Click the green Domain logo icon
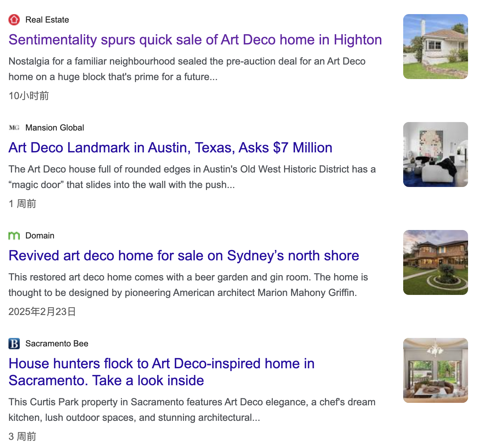 14,236
